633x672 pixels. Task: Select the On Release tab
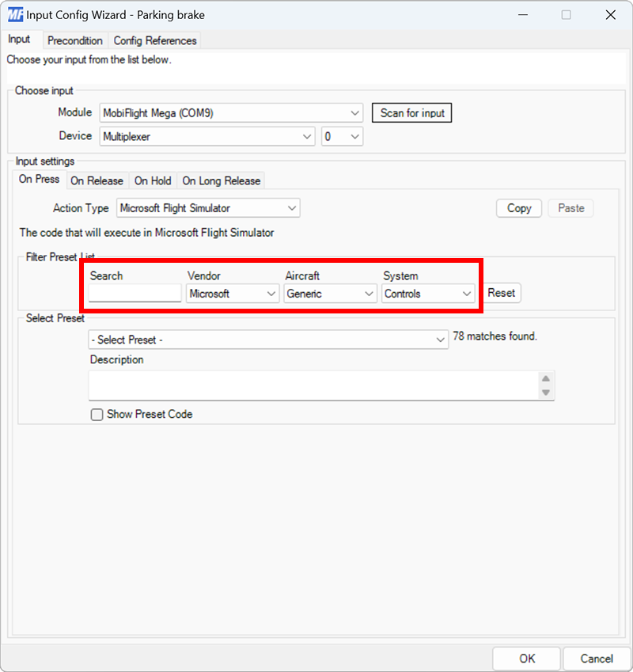click(x=97, y=180)
